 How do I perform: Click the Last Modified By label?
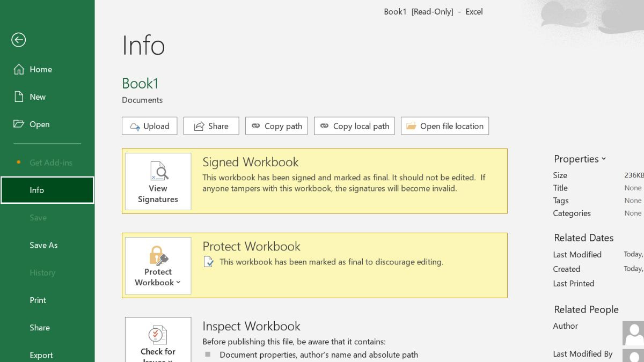(x=583, y=354)
